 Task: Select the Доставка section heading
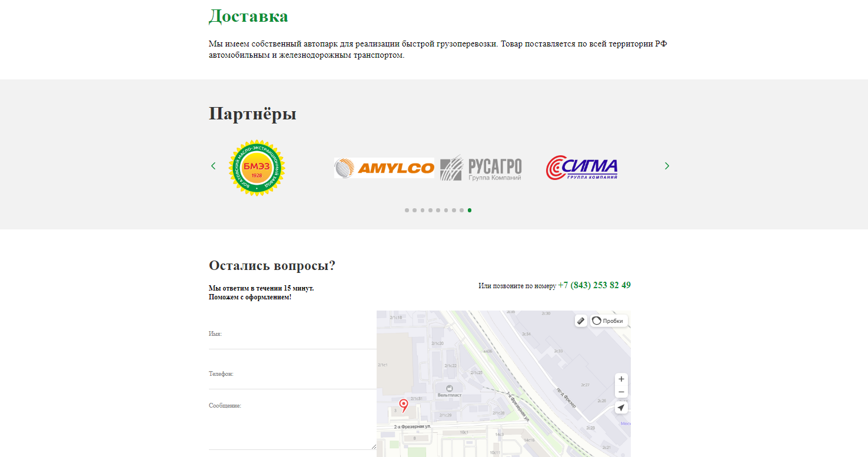click(248, 16)
